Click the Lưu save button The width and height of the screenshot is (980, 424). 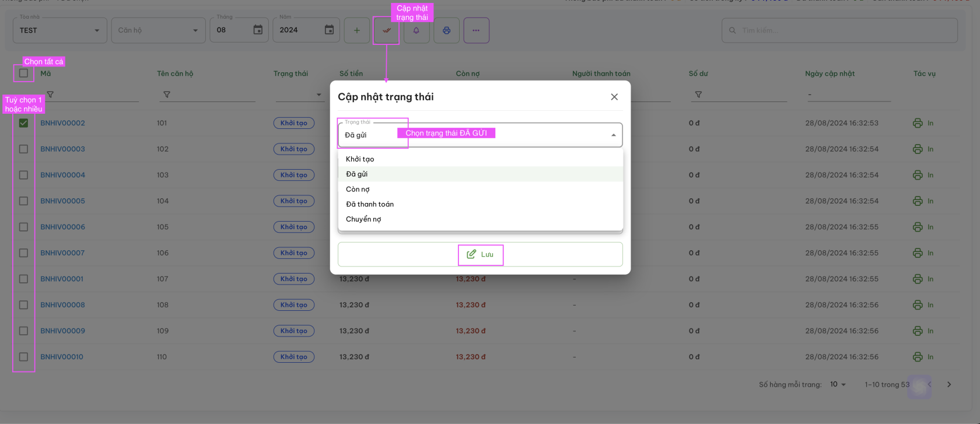click(x=480, y=254)
